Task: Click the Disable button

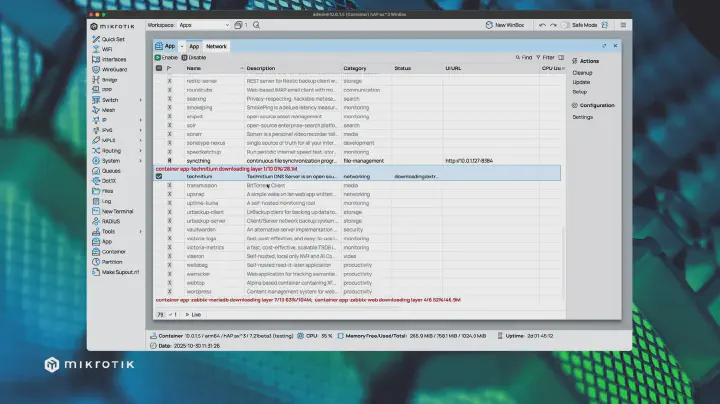Action: pyautogui.click(x=194, y=57)
